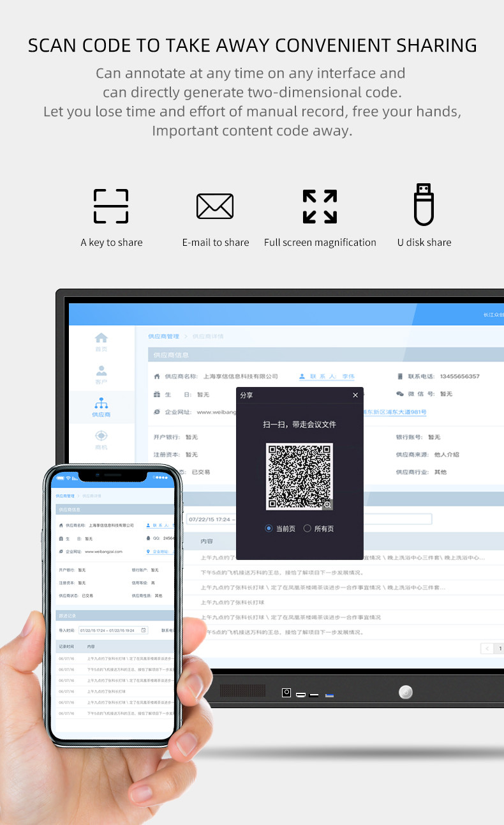Close the 分享 share dialog
This screenshot has height=825, width=504.
(355, 395)
